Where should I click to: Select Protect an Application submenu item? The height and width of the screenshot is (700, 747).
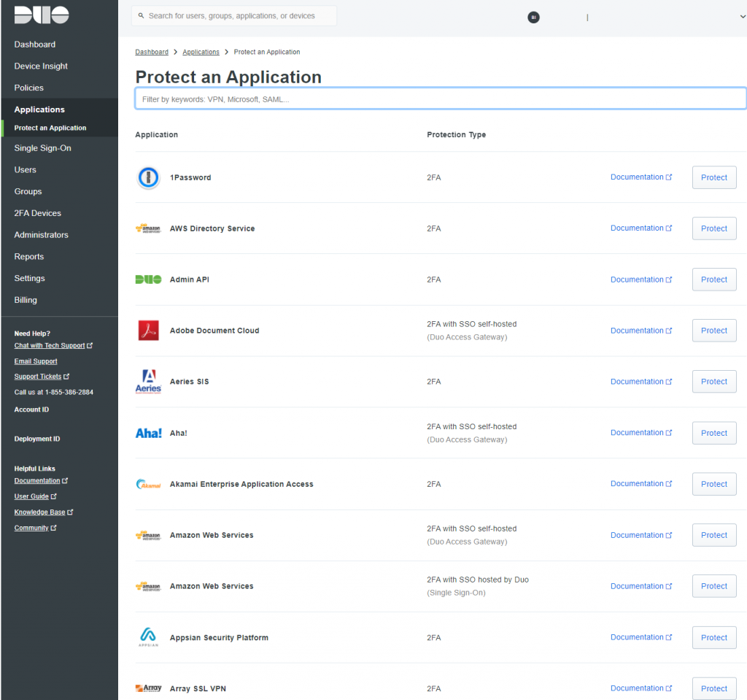(50, 128)
